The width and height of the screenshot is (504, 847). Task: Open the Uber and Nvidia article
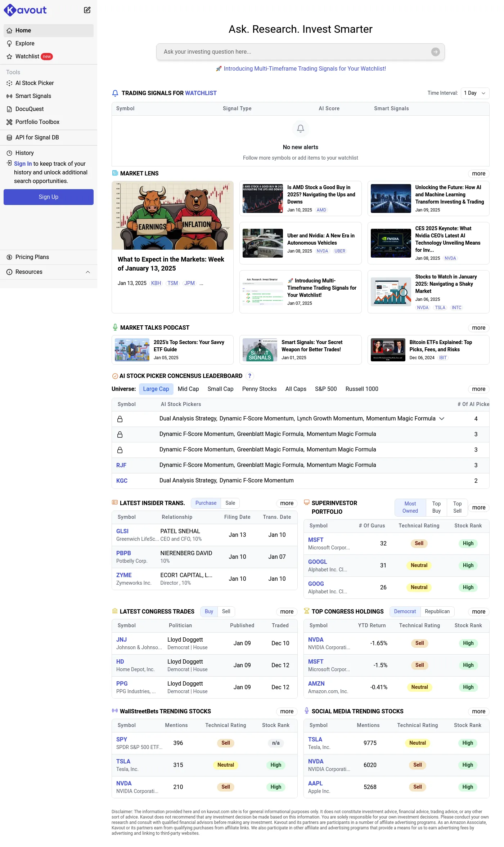pyautogui.click(x=300, y=243)
